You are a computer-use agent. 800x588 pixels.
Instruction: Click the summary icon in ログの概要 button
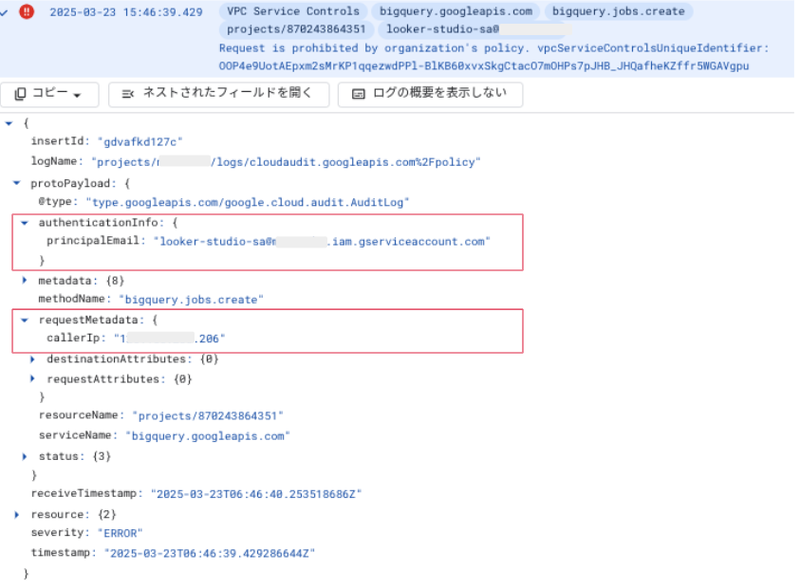tap(359, 94)
